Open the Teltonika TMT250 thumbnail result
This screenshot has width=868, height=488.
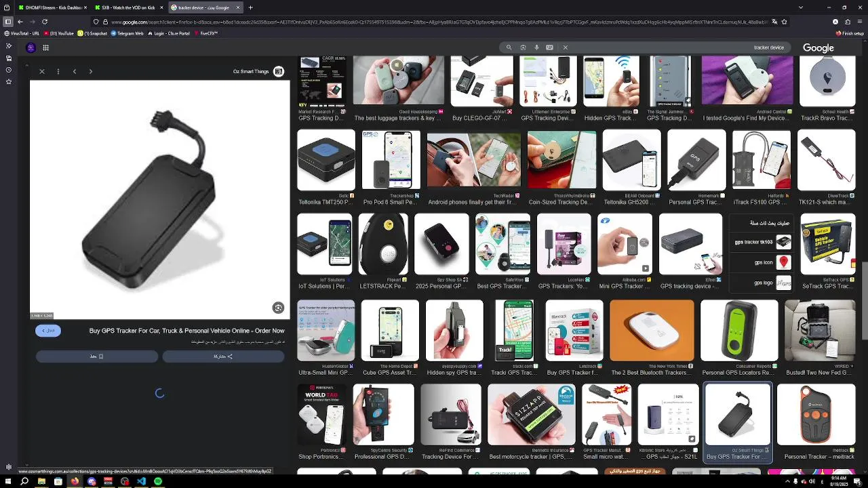pyautogui.click(x=326, y=161)
